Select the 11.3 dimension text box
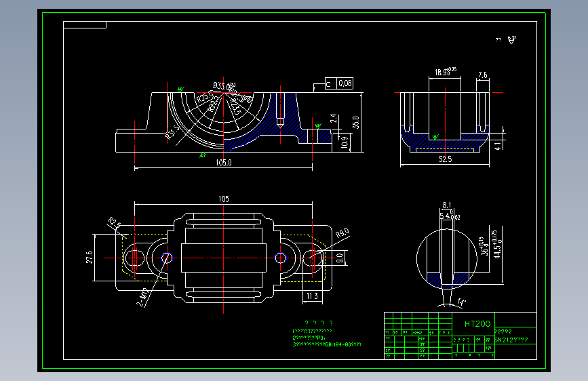The image size is (588, 381). 312,296
